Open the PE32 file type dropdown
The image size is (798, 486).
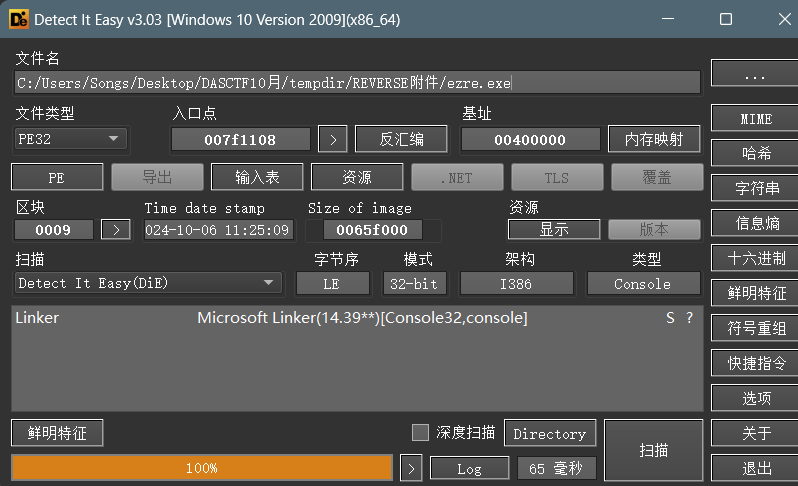70,139
